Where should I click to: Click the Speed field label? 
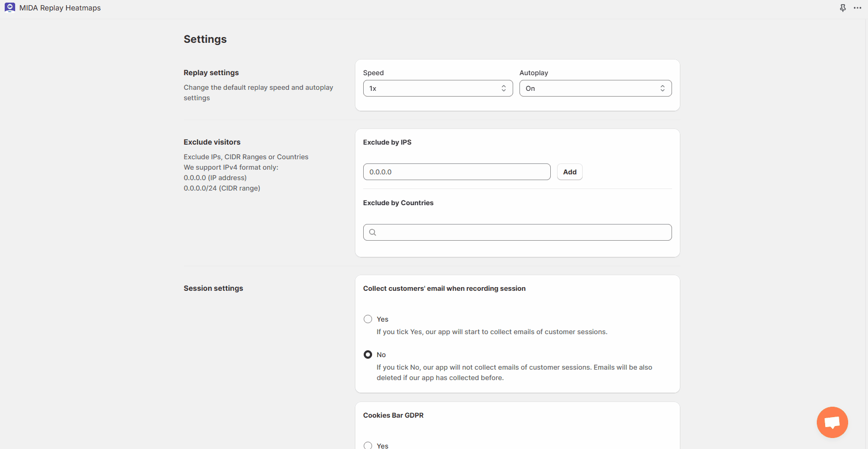(x=373, y=73)
